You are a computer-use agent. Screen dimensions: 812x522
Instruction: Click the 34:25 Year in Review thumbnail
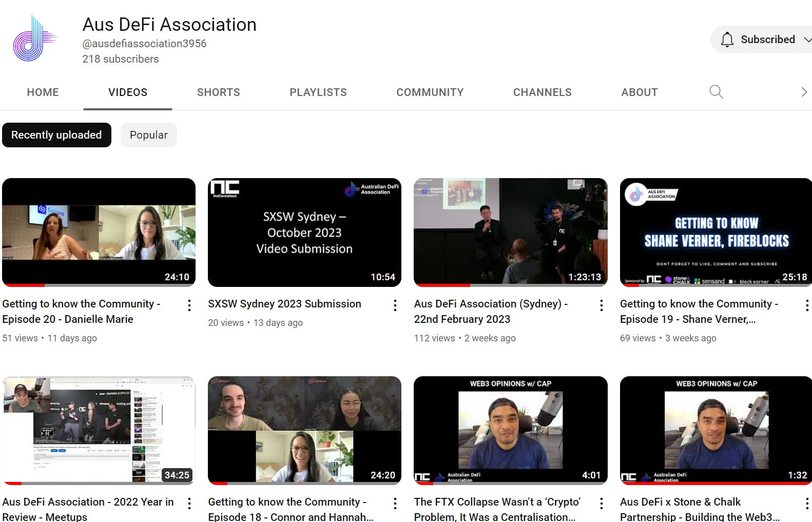[x=99, y=430]
